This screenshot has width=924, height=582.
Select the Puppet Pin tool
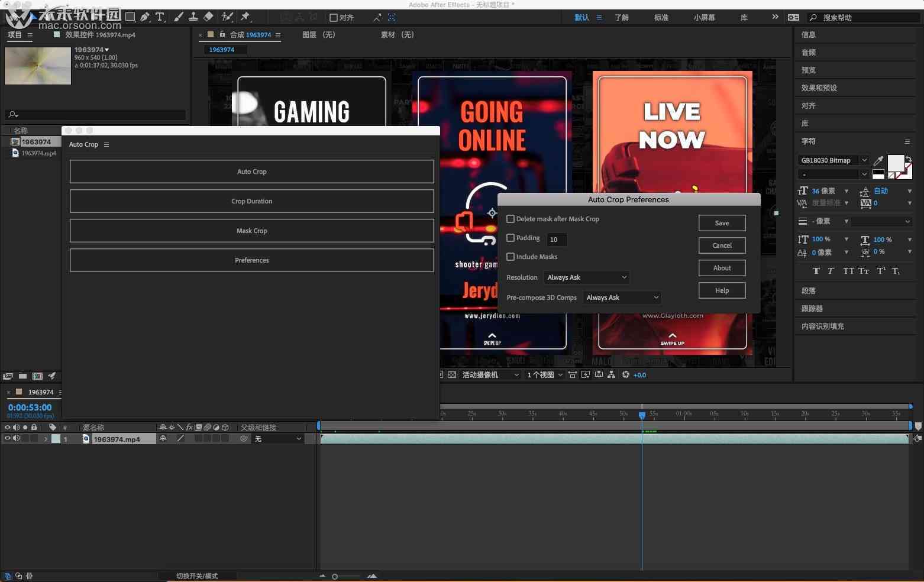click(x=245, y=17)
